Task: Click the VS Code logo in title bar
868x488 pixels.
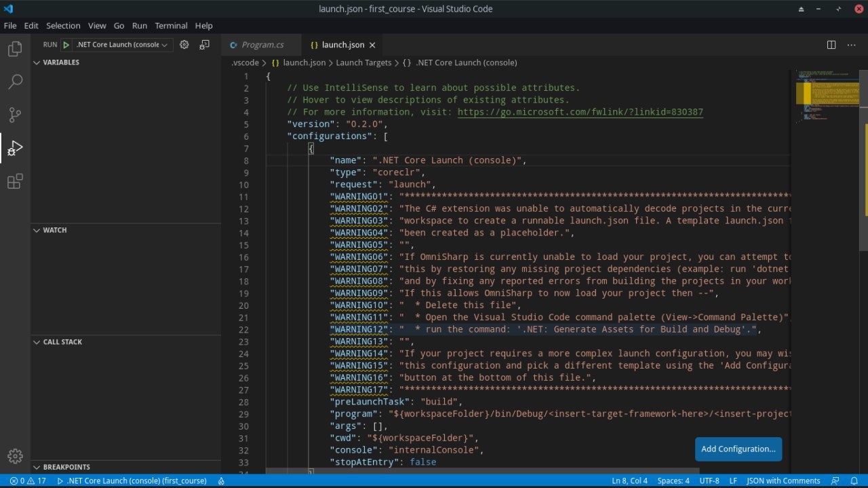Action: [8, 9]
